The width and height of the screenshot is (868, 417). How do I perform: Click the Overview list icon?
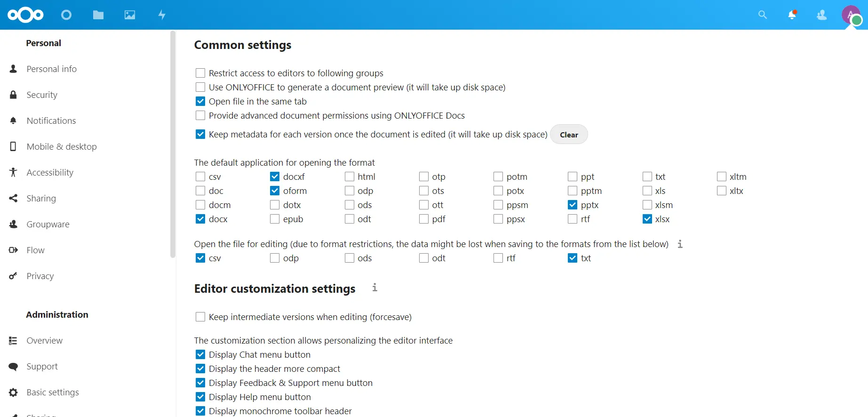[x=13, y=340]
